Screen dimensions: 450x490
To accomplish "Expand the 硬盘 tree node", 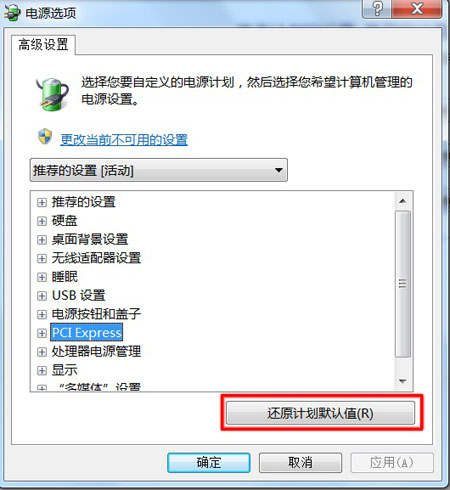I will point(42,221).
